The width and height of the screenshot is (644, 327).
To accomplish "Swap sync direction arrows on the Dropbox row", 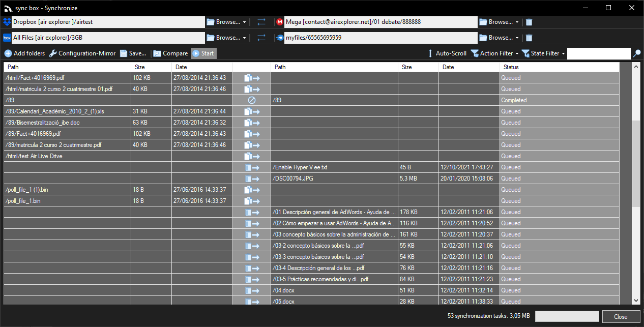I will 261,22.
